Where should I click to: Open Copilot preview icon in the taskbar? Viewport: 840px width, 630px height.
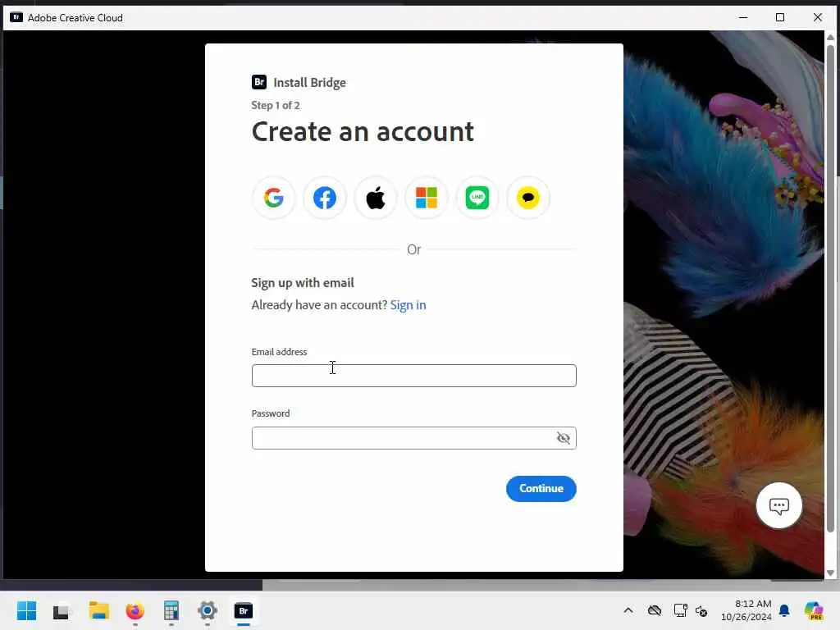tap(814, 610)
